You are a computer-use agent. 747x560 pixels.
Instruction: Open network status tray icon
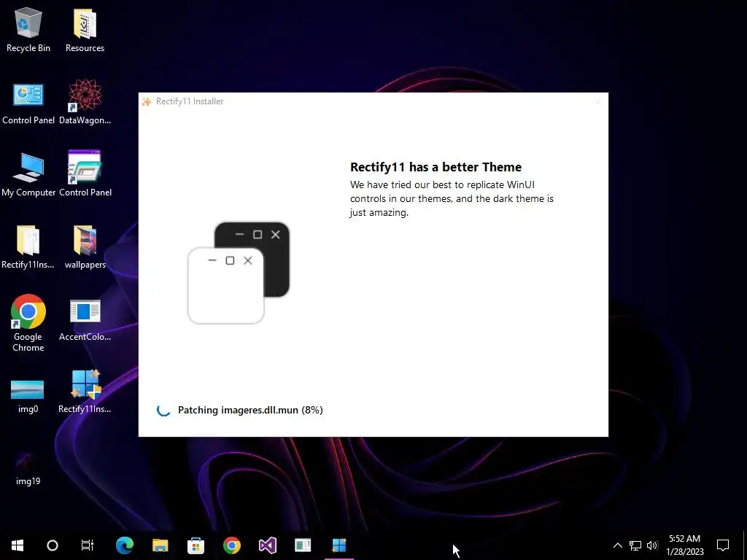pos(635,545)
